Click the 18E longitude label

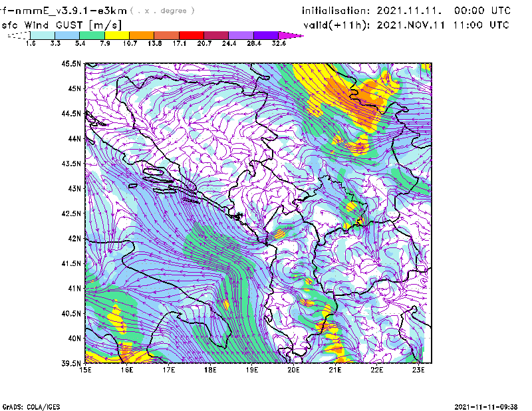210,370
